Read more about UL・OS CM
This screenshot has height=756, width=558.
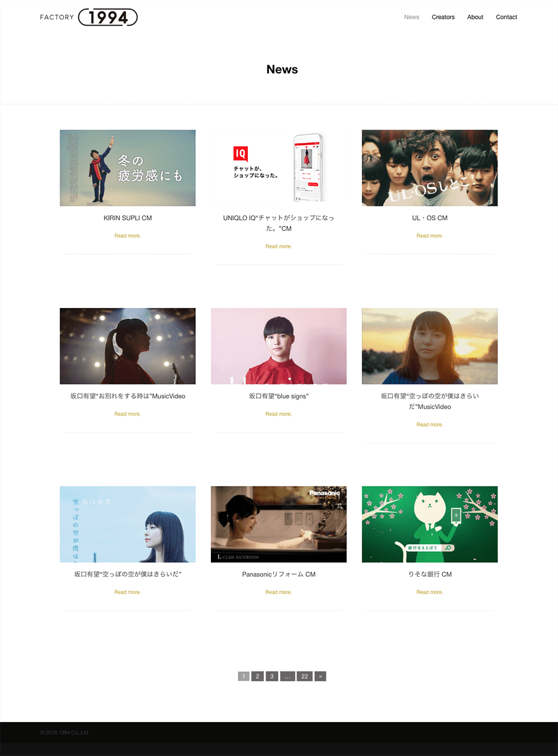click(430, 236)
